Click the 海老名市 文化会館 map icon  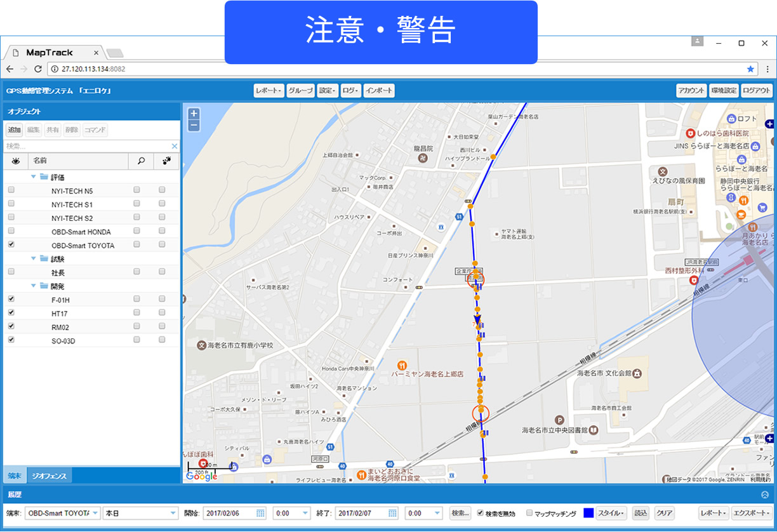tap(637, 373)
